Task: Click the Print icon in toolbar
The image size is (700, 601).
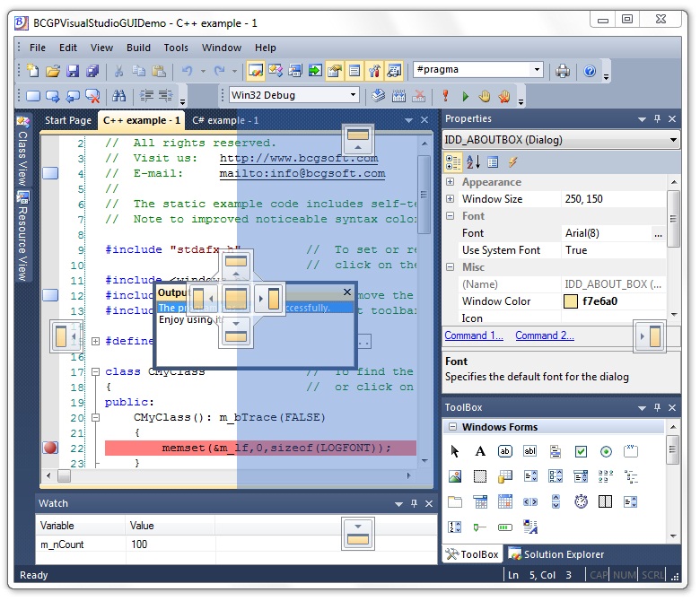Action: click(563, 71)
